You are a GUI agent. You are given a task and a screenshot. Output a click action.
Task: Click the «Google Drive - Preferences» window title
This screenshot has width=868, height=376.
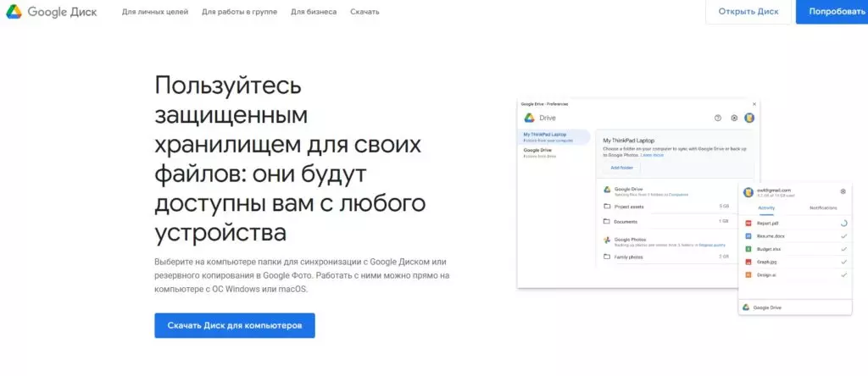(x=545, y=104)
